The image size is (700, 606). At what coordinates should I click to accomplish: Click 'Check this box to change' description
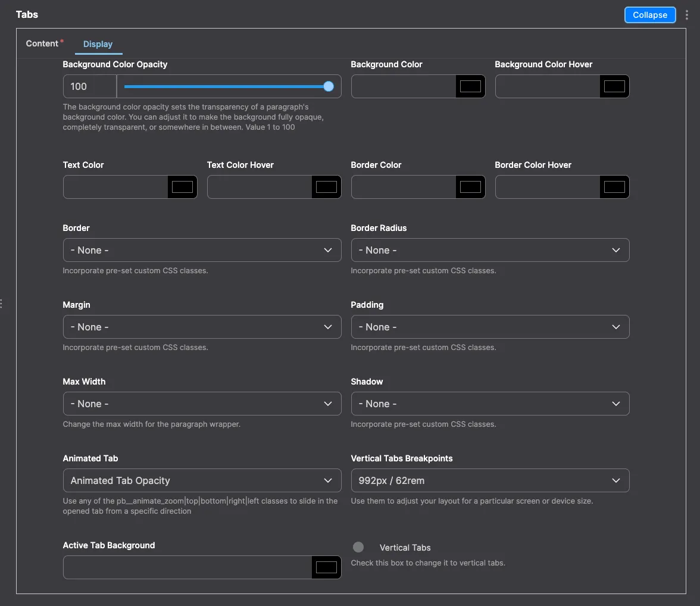point(427,563)
